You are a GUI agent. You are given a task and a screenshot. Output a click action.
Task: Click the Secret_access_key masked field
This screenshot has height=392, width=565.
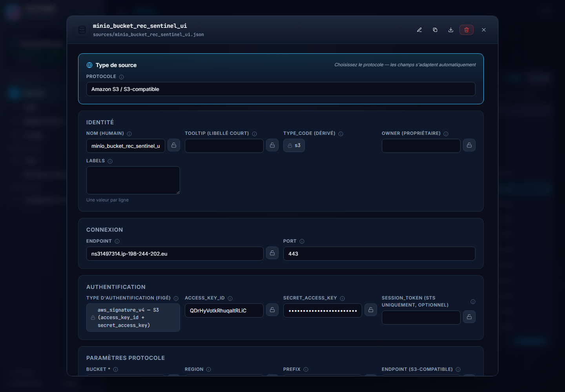pos(323,310)
